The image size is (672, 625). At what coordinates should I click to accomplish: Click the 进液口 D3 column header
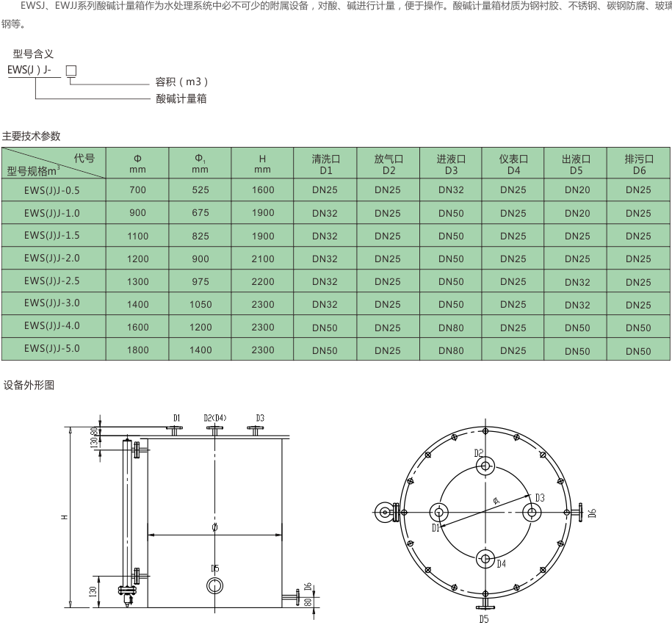[451, 164]
